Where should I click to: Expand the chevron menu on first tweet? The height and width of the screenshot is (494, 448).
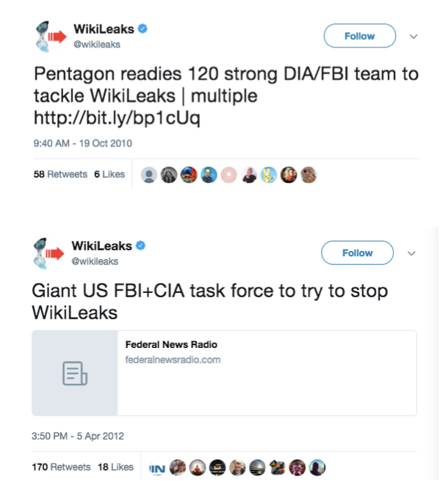click(x=413, y=37)
